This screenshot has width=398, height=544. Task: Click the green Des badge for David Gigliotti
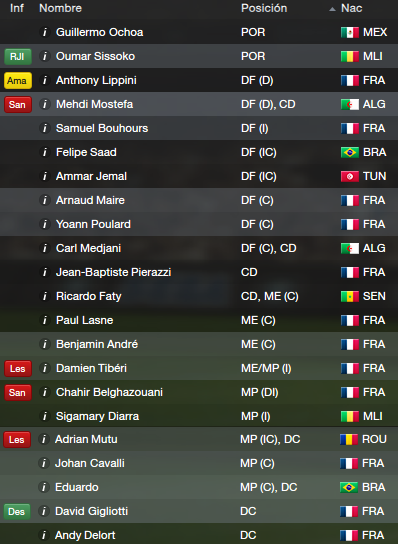17,511
